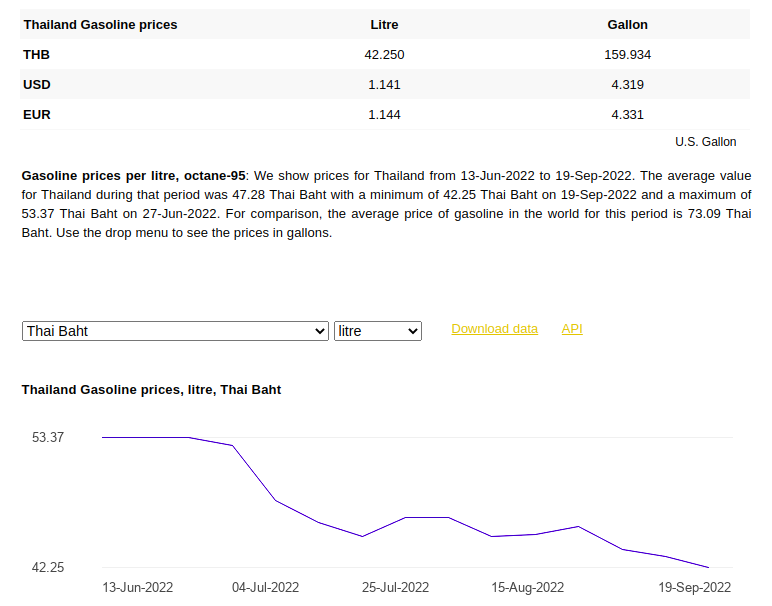This screenshot has width=772, height=606.
Task: Click EUR litre value 1.144
Action: pyautogui.click(x=384, y=115)
